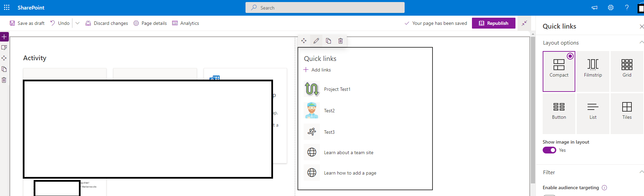This screenshot has height=196, width=644.
Task: Show audience targeting info icon
Action: click(604, 188)
